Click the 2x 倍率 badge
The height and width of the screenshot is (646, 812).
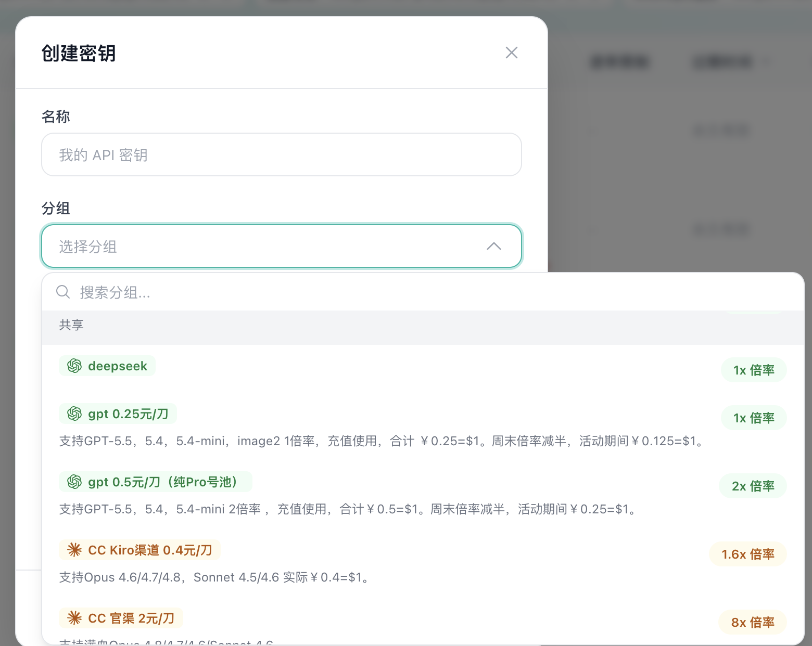pyautogui.click(x=753, y=486)
